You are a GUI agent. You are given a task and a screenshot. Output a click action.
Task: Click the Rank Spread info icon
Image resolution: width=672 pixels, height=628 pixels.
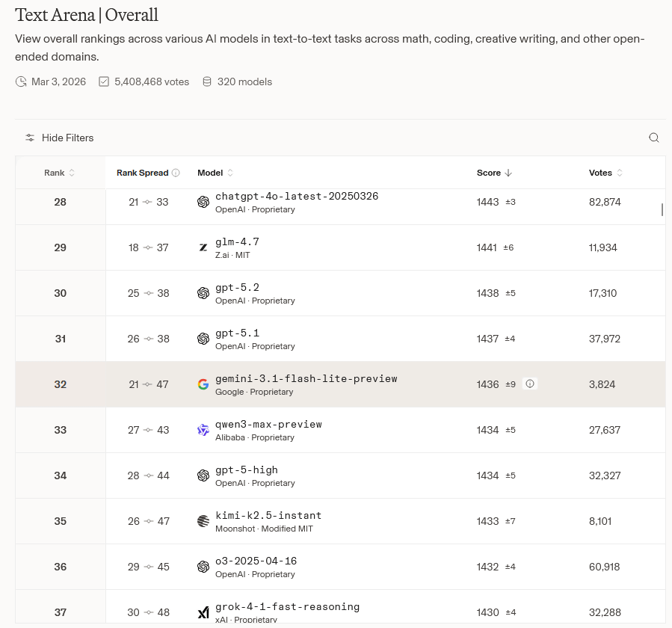176,173
